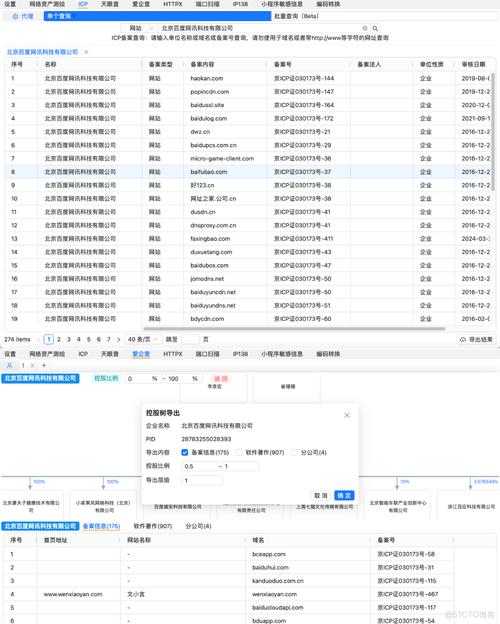Switch to the 单个查询 tab
Viewport: 500px width, 624px height.
[x=157, y=16]
